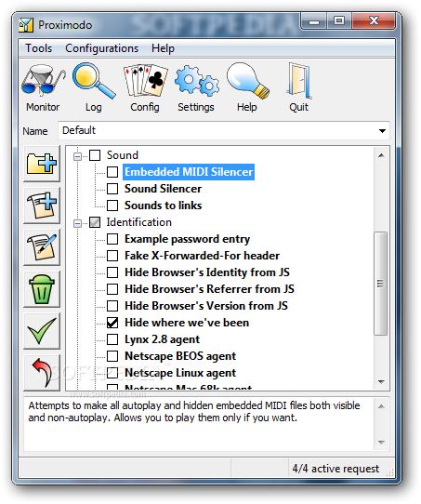Screen dimensions: 421x504
Task: Click description box scroll down arrow
Action: click(x=381, y=443)
